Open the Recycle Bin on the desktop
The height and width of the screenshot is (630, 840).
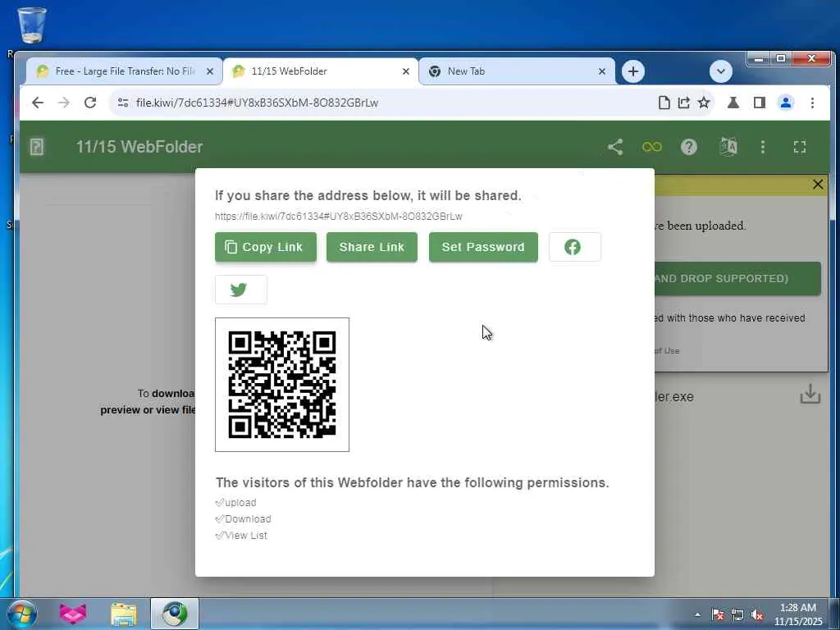coord(32,25)
